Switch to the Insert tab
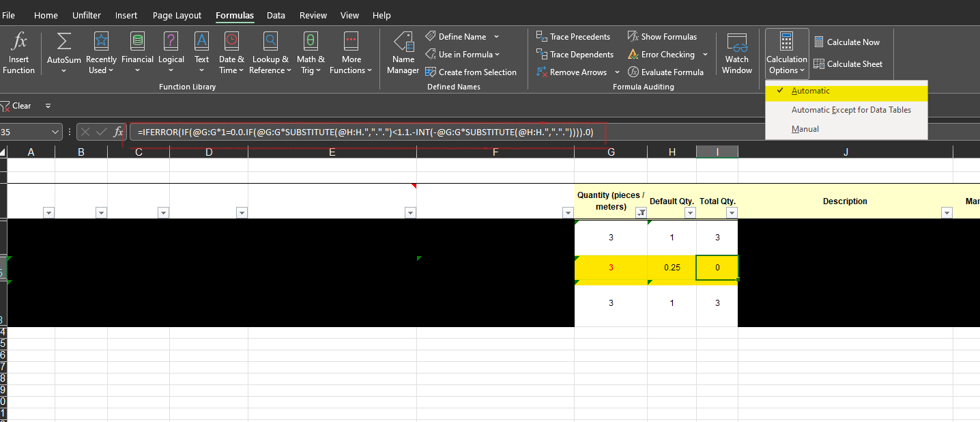980x422 pixels. point(126,15)
